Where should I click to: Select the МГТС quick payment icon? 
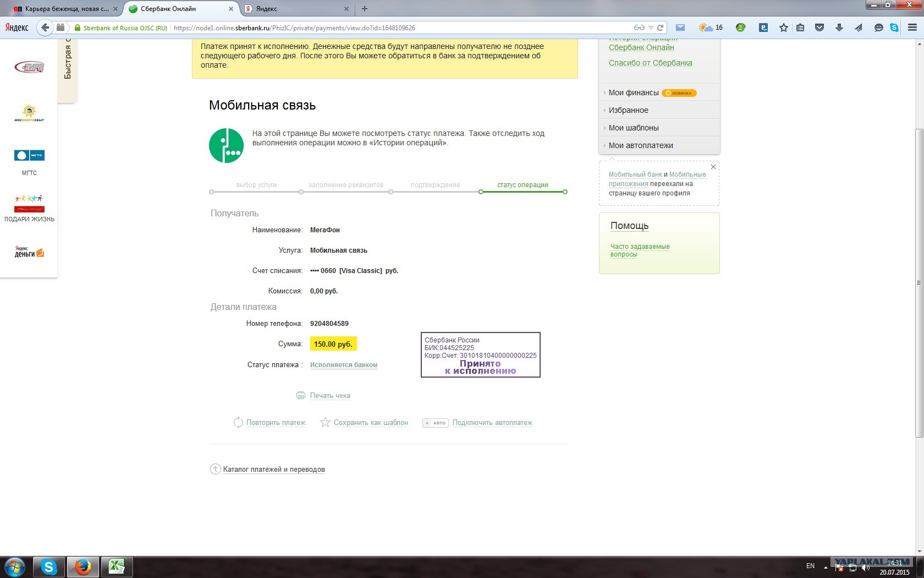tap(29, 155)
